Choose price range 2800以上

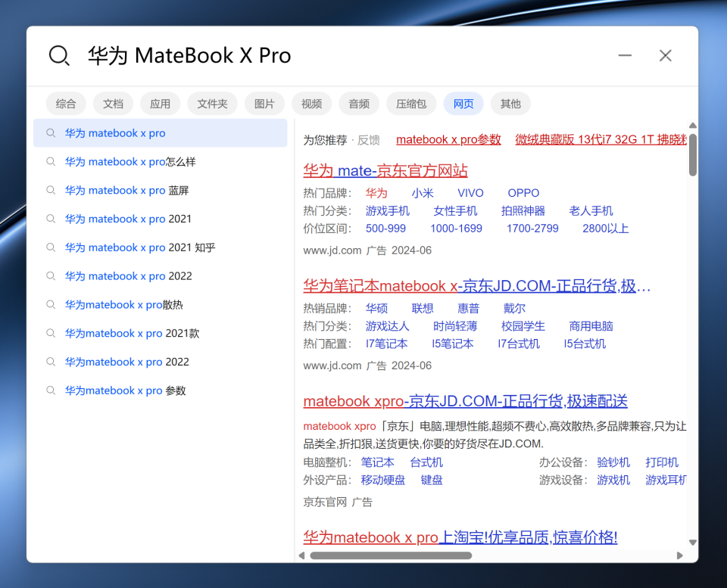(606, 229)
